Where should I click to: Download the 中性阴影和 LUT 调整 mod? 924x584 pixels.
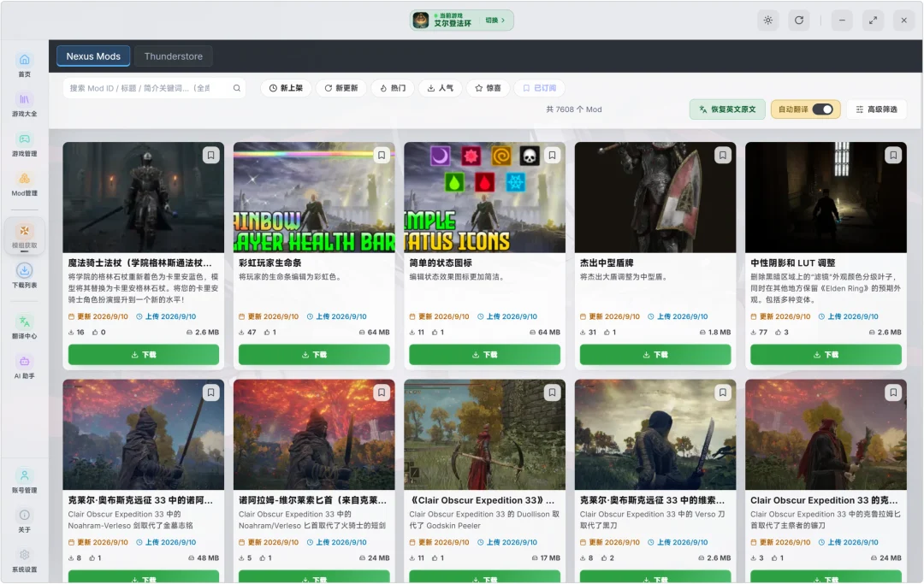pyautogui.click(x=826, y=354)
